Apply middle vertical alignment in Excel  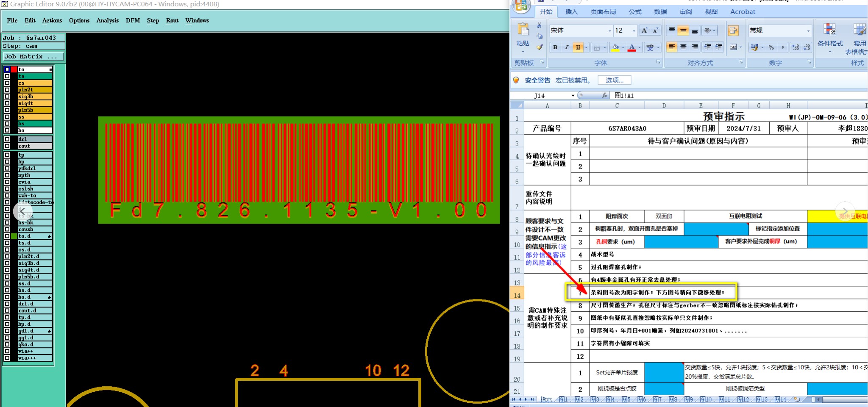click(683, 30)
